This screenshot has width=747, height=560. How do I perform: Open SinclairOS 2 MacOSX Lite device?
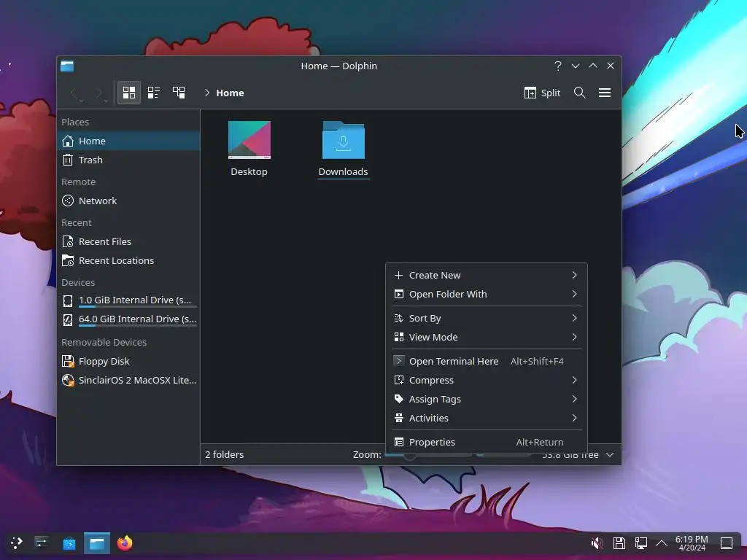click(128, 381)
